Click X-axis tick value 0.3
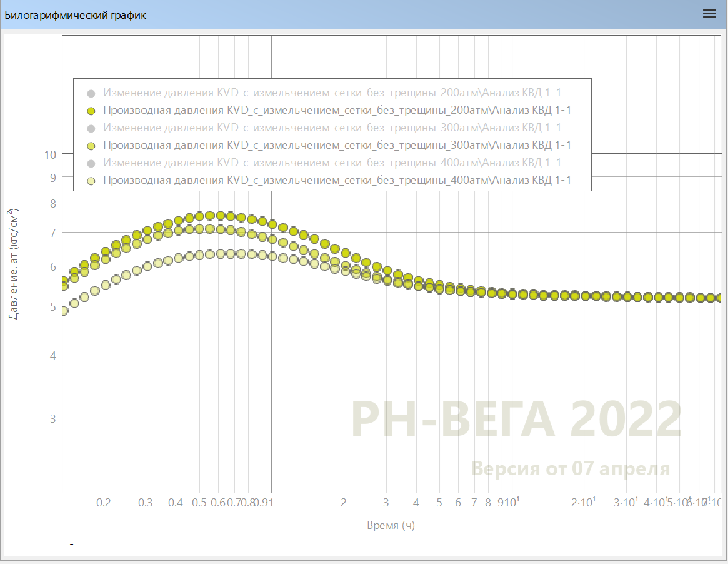The image size is (728, 564). 146,503
